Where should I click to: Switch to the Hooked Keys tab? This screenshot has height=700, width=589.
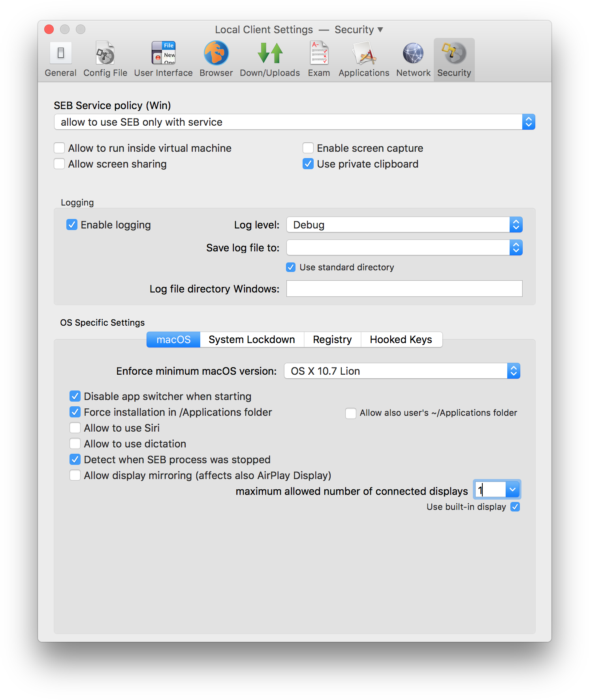point(401,340)
